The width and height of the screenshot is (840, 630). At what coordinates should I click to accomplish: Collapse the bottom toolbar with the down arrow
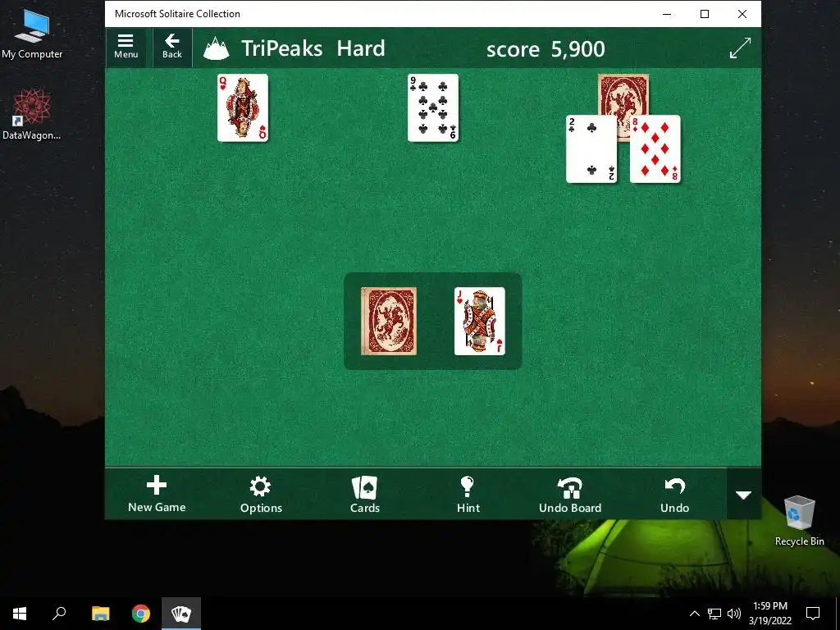coord(743,495)
